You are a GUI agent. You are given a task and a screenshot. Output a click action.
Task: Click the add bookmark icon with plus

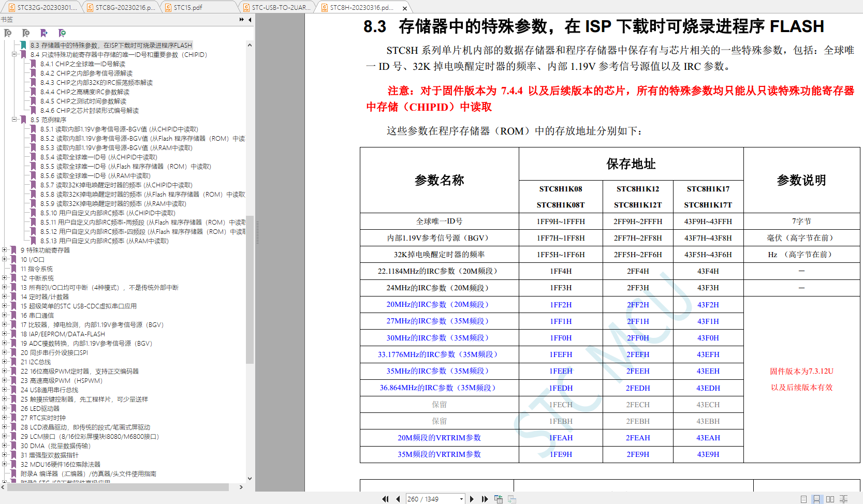pyautogui.click(x=26, y=33)
